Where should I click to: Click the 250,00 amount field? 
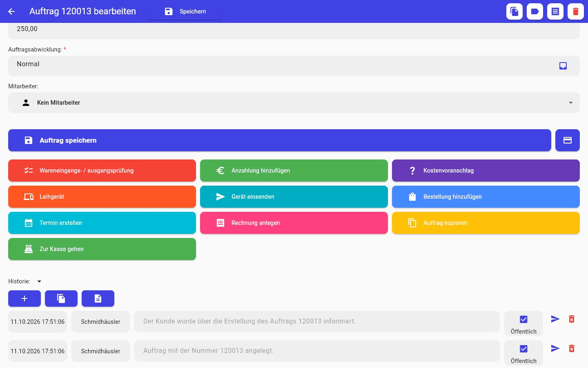(x=294, y=31)
